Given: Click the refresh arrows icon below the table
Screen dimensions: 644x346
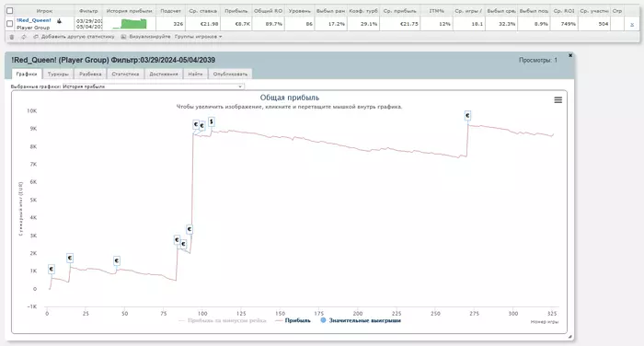Looking at the screenshot, I should pyautogui.click(x=23, y=37).
